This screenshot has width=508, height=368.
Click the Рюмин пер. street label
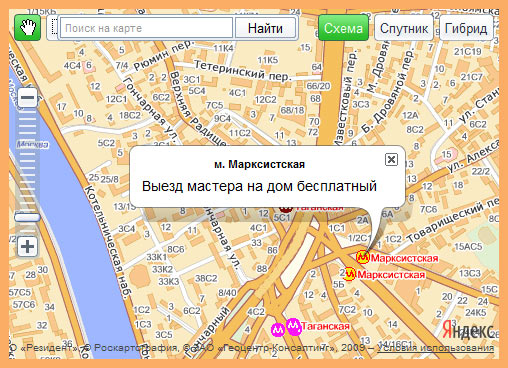[x=163, y=55]
